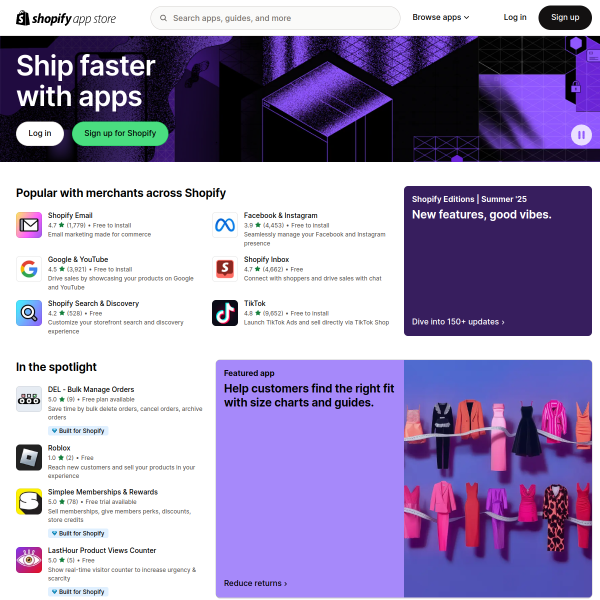This screenshot has width=600, height=600.
Task: Click the DEL Bulk Manage Orders icon
Action: 29,399
